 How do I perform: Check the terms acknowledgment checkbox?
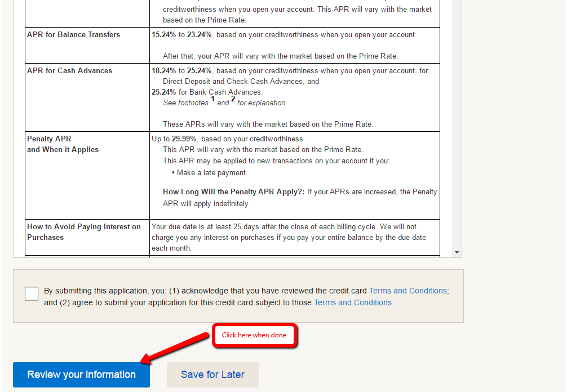[32, 293]
